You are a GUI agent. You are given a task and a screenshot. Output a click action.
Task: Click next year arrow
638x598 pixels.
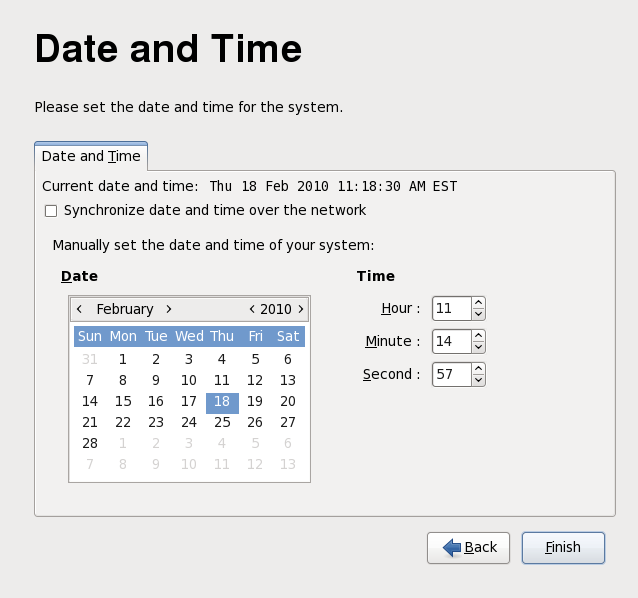point(300,309)
